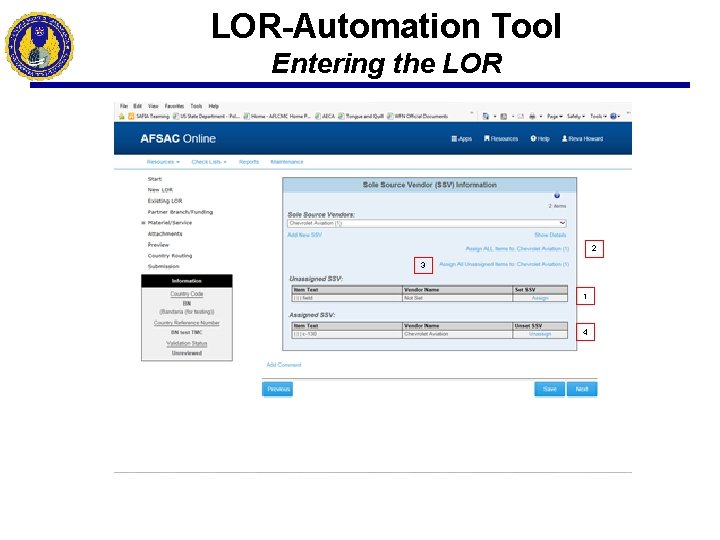Expand the Check Lists dropdown
The image size is (720, 540).
click(209, 162)
